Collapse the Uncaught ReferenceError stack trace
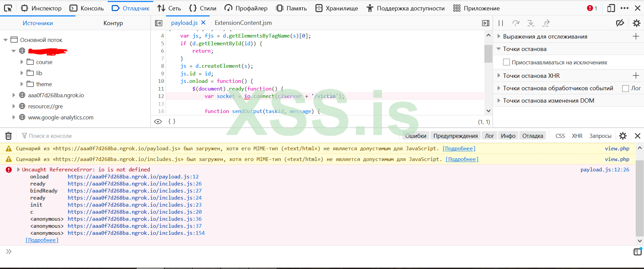 tap(18, 170)
